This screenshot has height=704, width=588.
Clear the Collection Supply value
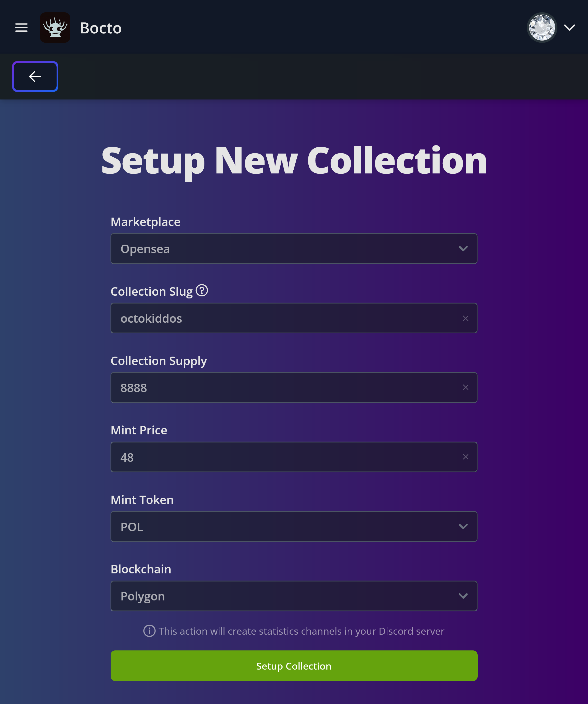tap(465, 387)
